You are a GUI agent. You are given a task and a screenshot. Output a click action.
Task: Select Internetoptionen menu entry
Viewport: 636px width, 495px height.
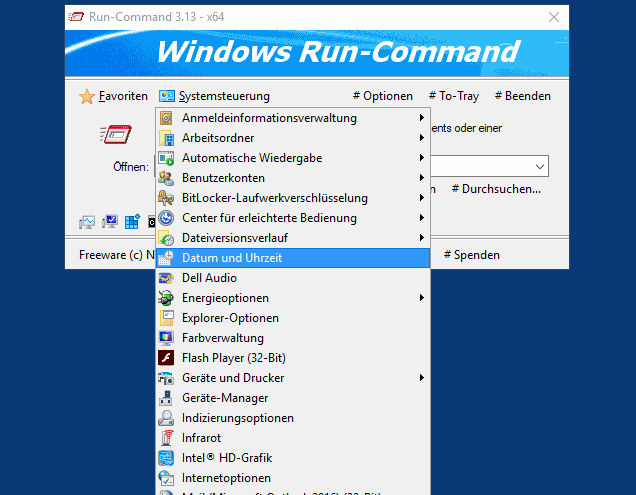click(293, 478)
